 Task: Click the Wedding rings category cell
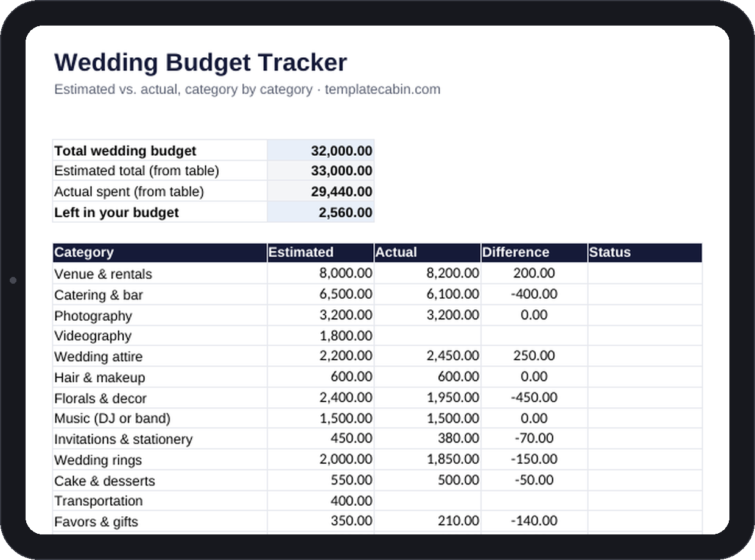click(160, 460)
